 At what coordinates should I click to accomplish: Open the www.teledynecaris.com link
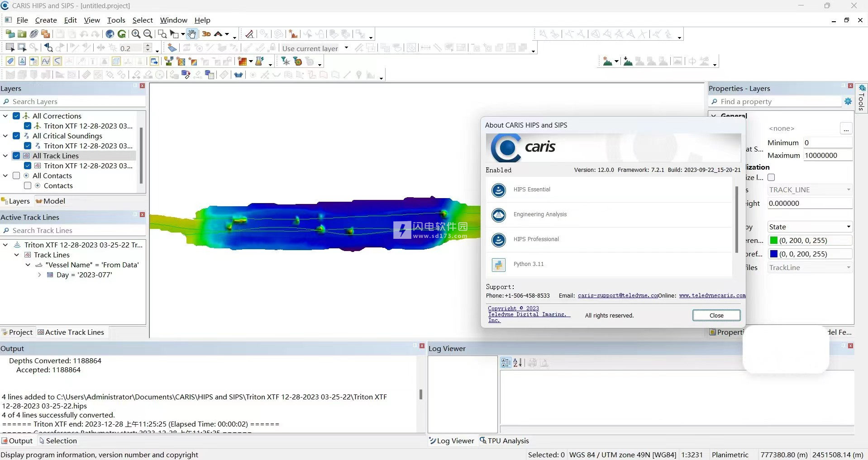(x=712, y=295)
